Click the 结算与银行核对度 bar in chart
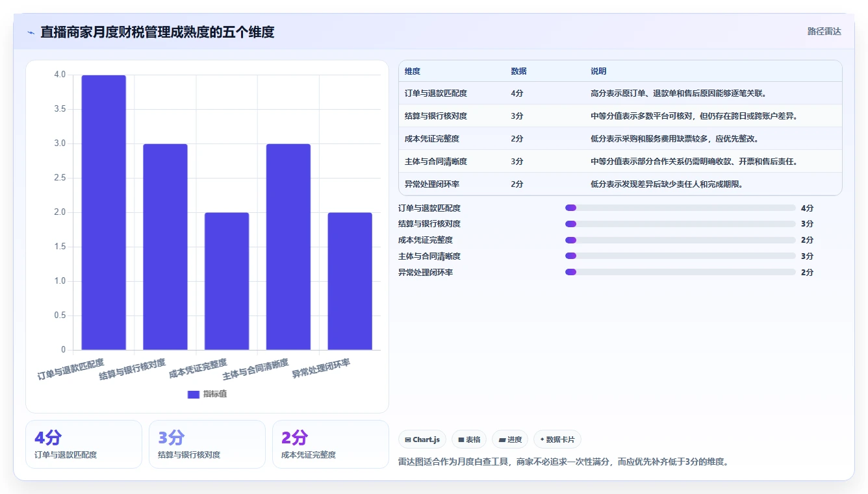This screenshot has width=868, height=494. pyautogui.click(x=165, y=247)
